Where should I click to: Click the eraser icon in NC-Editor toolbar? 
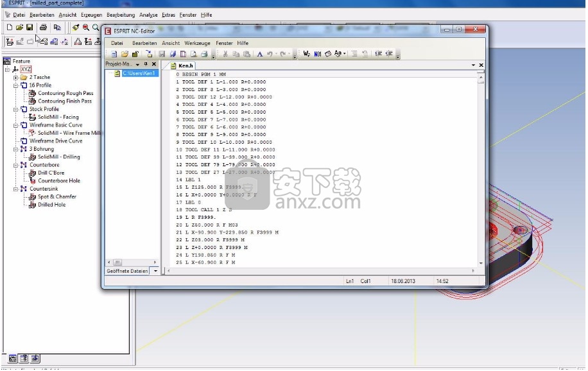click(x=328, y=54)
